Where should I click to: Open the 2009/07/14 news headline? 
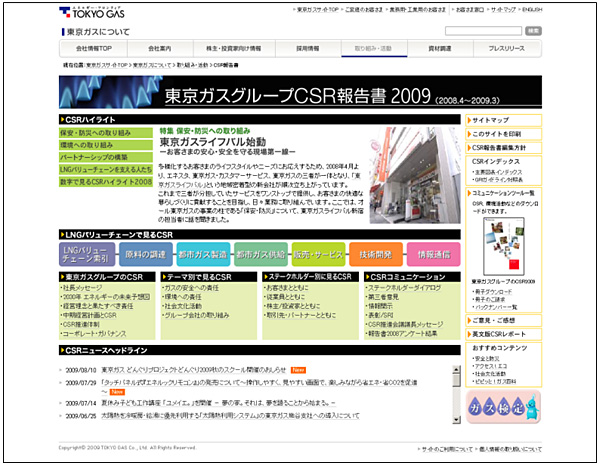pos(218,403)
